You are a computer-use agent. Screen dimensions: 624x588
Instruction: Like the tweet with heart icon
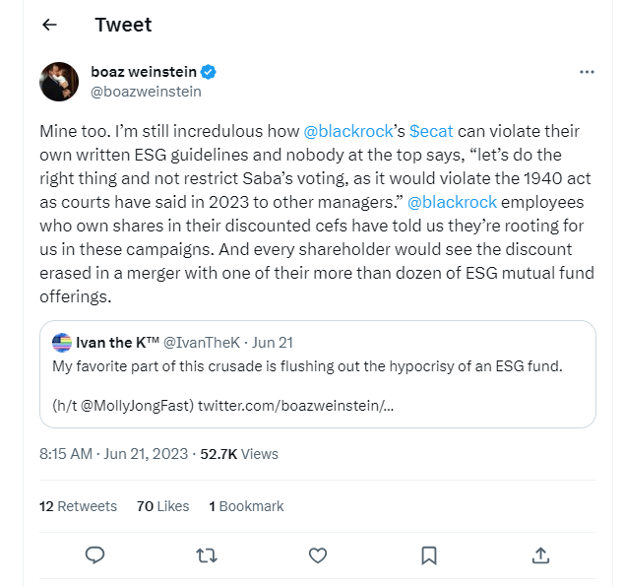[x=317, y=554]
